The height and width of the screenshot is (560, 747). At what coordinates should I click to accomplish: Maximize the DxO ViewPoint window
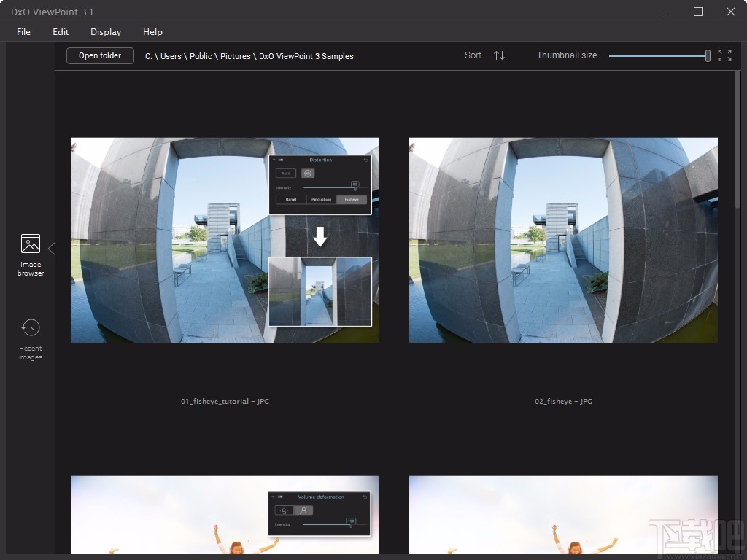[x=698, y=12]
